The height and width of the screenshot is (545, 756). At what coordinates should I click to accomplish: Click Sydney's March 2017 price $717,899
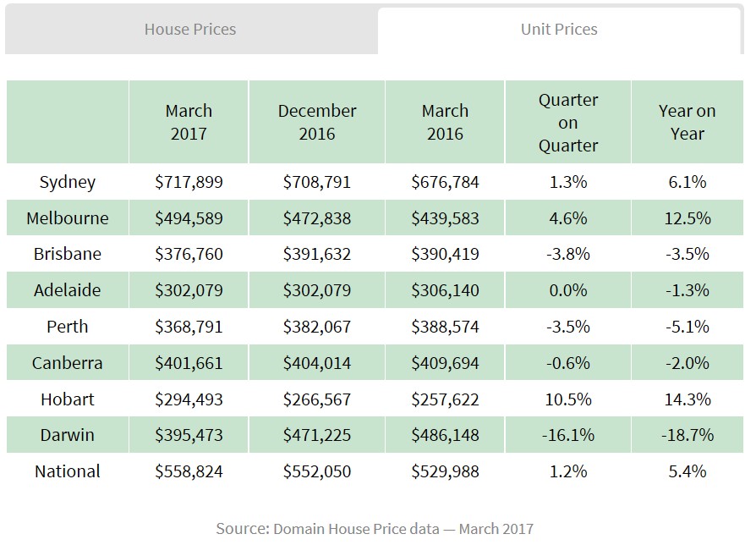click(189, 182)
